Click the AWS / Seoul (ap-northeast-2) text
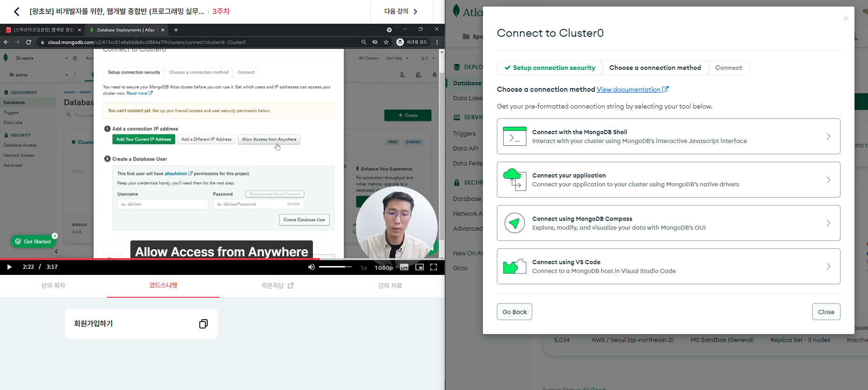This screenshot has width=868, height=390. [632, 340]
